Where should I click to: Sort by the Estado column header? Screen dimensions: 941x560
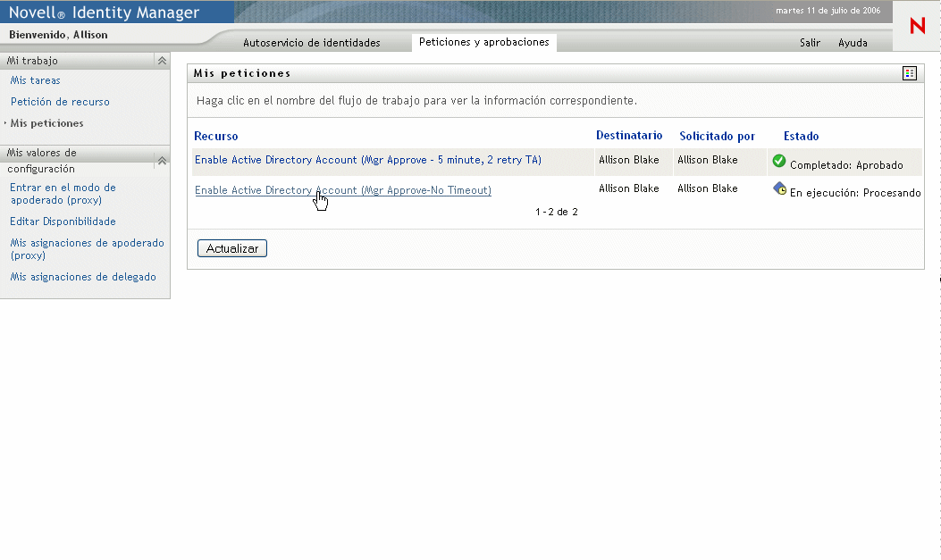coord(802,136)
